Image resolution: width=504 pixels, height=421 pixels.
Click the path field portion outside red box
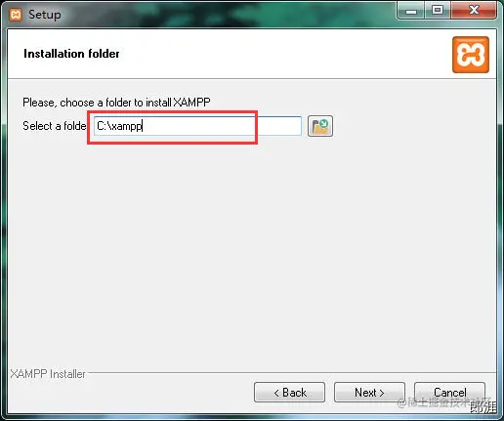point(279,126)
